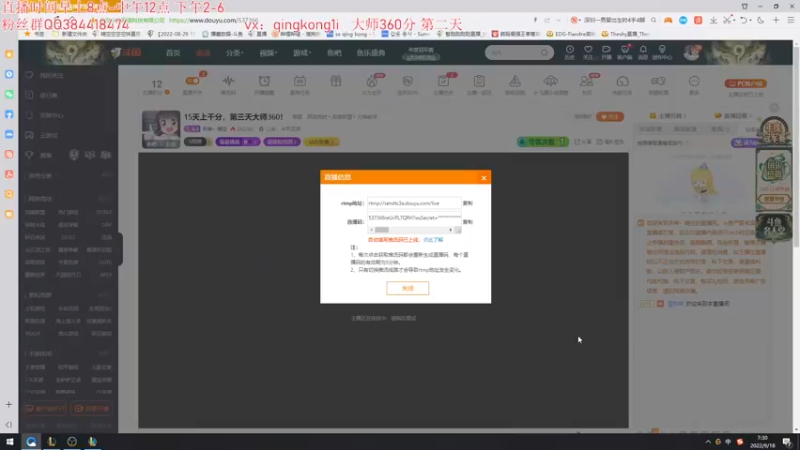
Task: Click the rtmp address input field
Action: point(414,203)
